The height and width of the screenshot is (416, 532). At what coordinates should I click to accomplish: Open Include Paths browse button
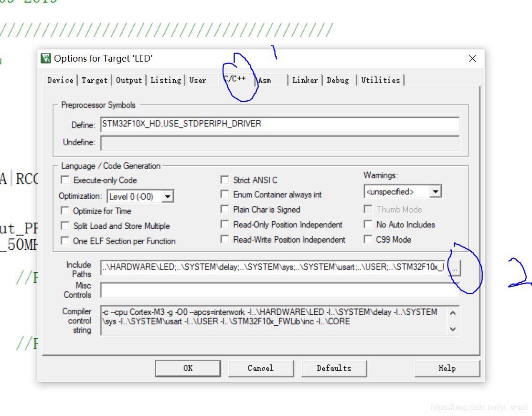point(454,268)
